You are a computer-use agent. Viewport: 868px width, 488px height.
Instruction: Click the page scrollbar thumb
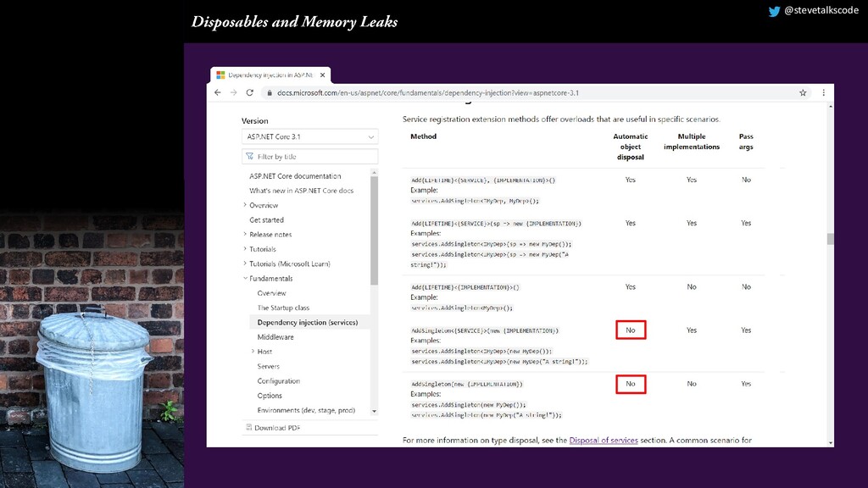pos(831,239)
